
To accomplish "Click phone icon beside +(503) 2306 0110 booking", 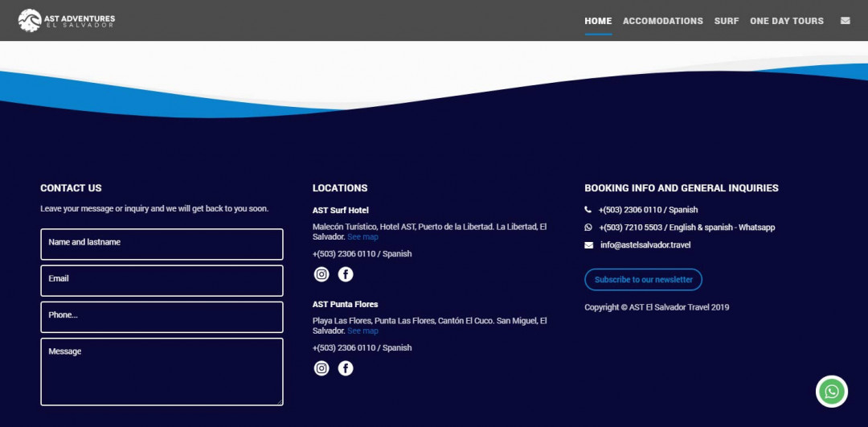I will click(x=588, y=209).
